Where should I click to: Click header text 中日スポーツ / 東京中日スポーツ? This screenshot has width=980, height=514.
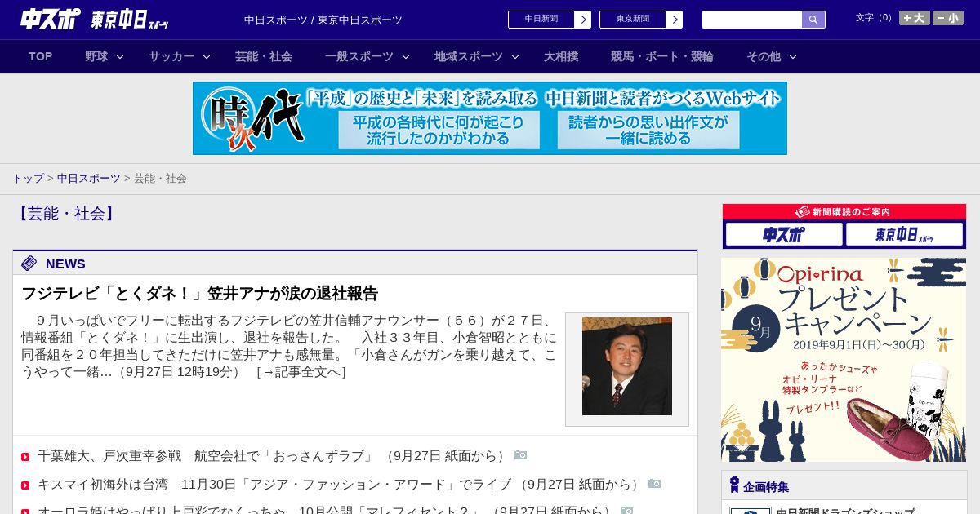point(323,20)
